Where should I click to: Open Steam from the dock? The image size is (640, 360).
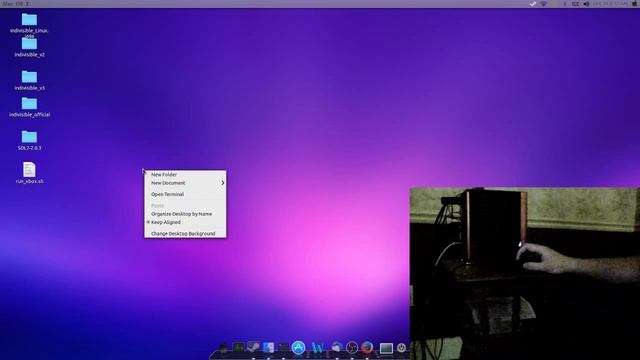click(x=253, y=347)
